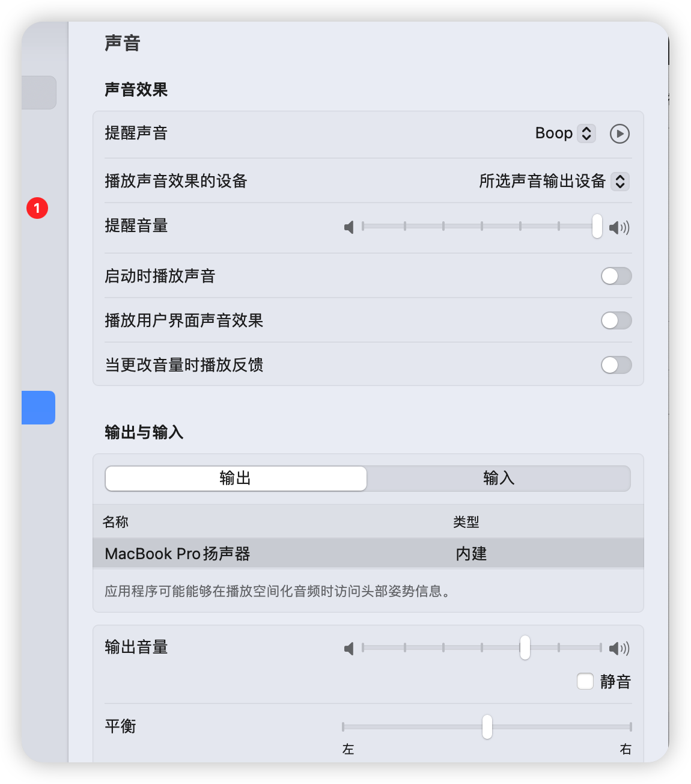Click the 输出音量 slider handle
Image resolution: width=691 pixels, height=784 pixels.
(x=525, y=648)
